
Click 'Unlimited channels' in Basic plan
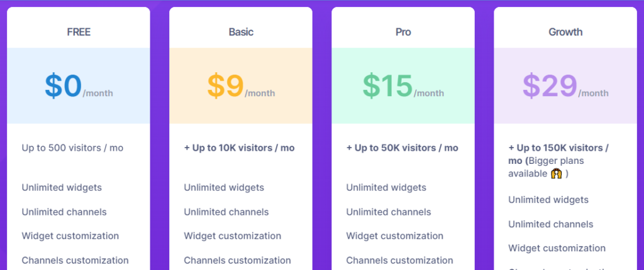[x=226, y=212]
